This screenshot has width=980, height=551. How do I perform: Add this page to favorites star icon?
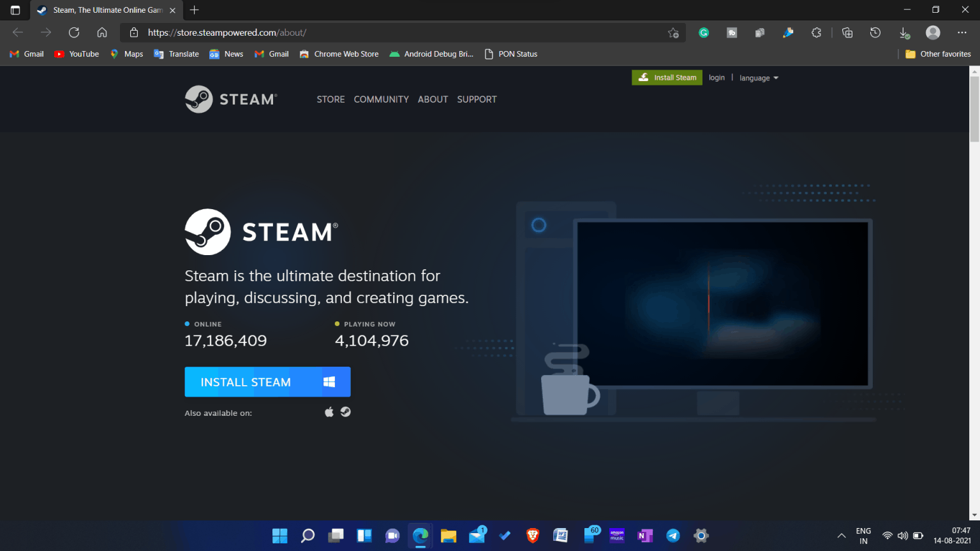tap(673, 33)
